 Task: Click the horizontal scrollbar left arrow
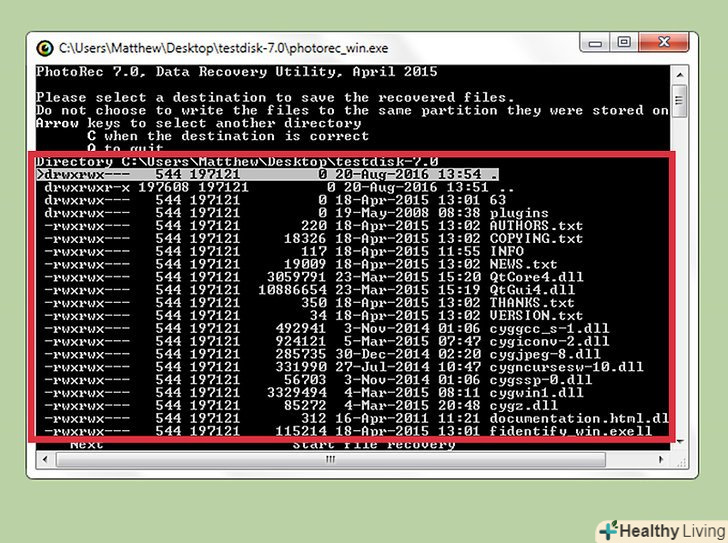(x=45, y=459)
